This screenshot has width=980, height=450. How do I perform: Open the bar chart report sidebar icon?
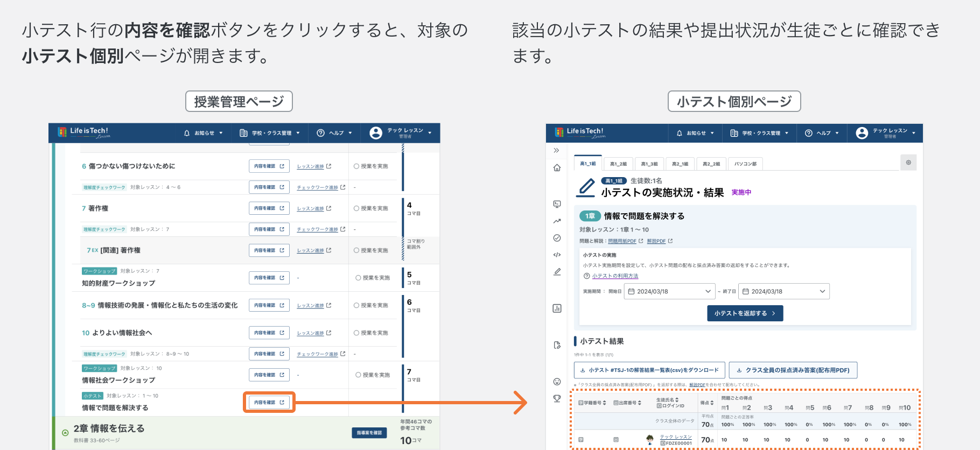(x=557, y=308)
